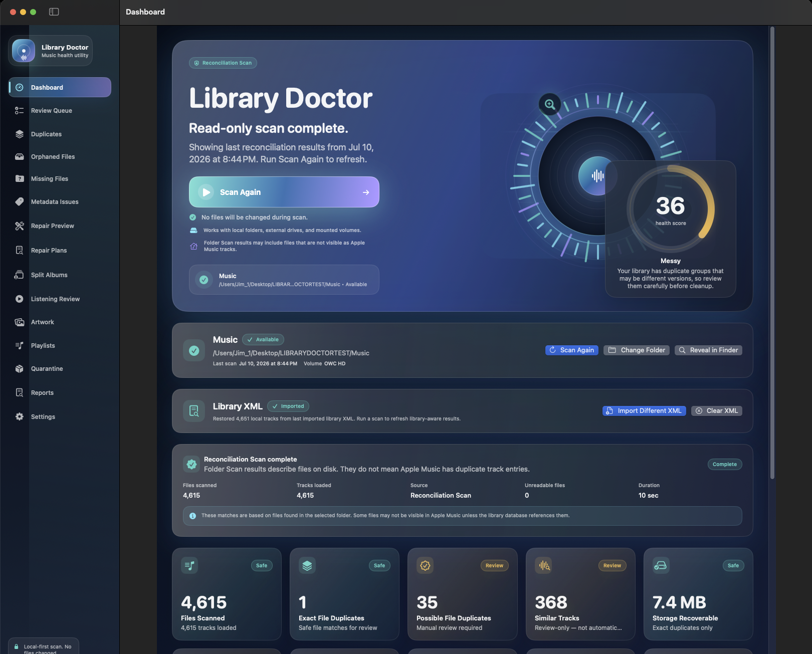Click the Review badge on Similar Tracks

coord(612,565)
